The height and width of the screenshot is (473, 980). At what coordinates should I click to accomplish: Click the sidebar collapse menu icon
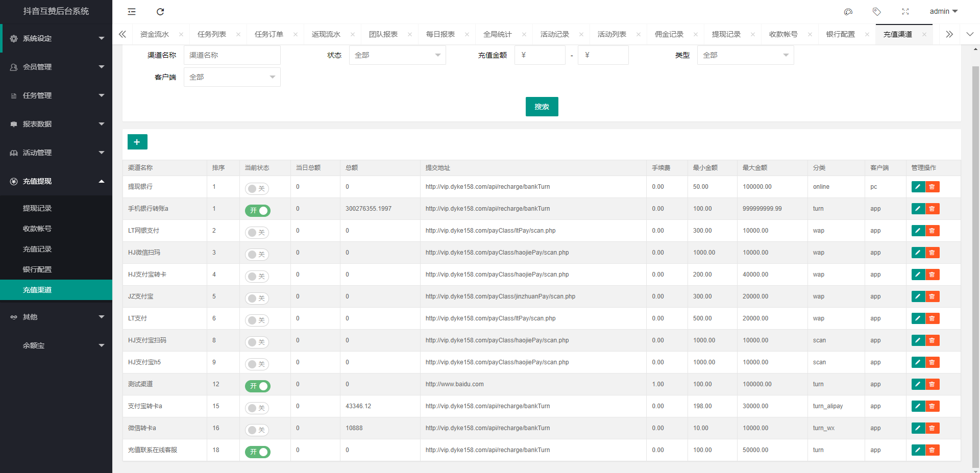click(x=132, y=12)
